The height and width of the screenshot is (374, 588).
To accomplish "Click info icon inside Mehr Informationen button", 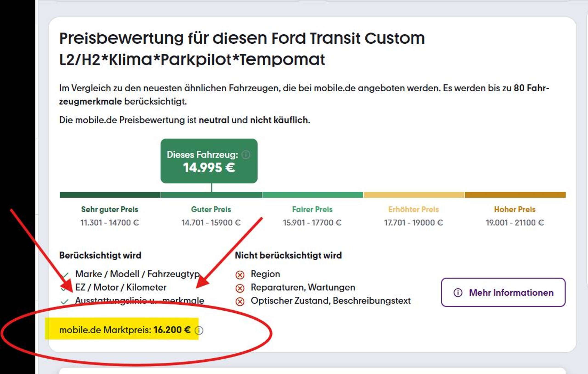I will [x=458, y=292].
